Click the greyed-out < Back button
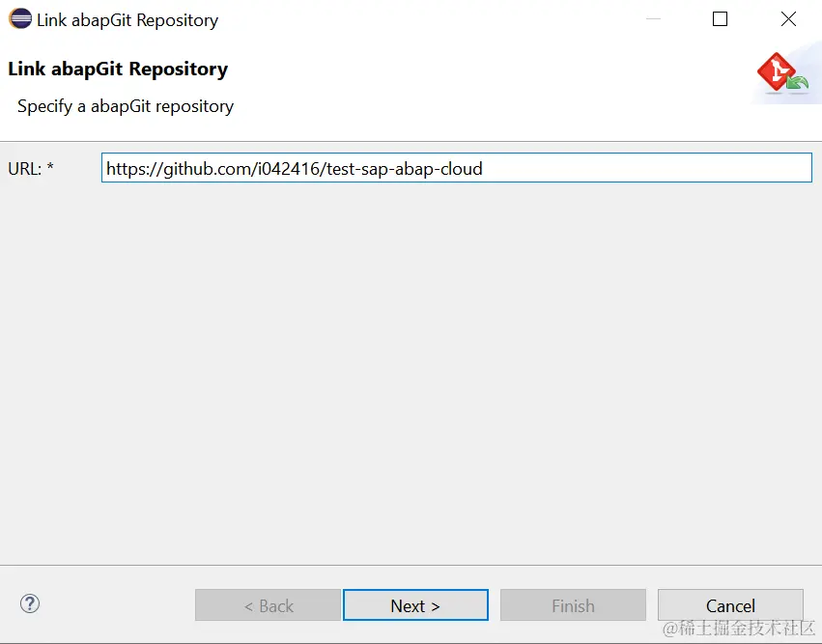The image size is (822, 644). click(268, 605)
